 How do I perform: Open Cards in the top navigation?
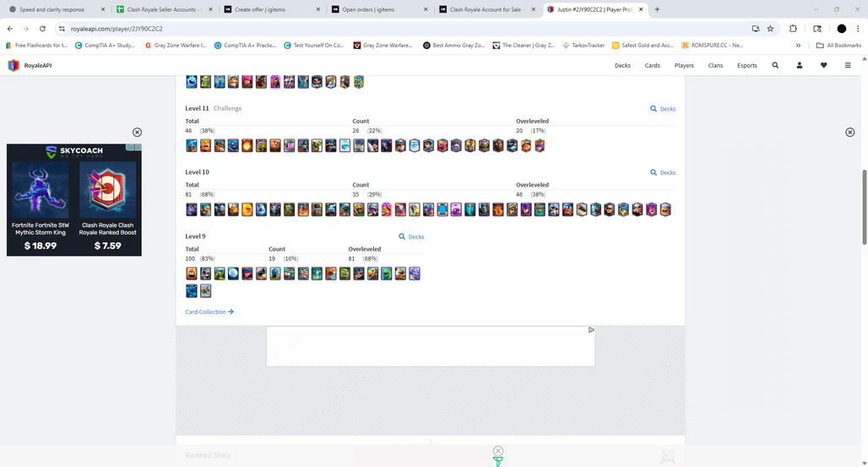(652, 65)
